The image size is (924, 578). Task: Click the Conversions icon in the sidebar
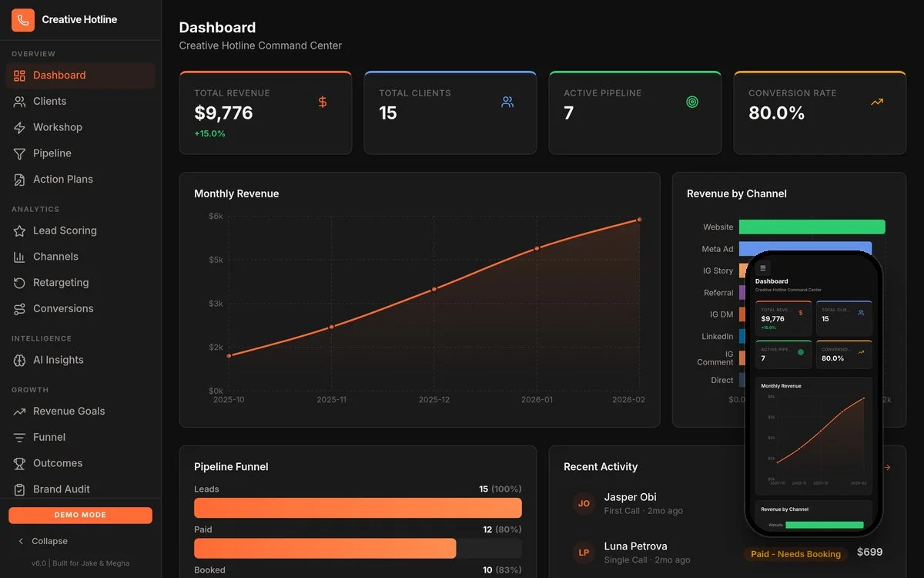[19, 309]
